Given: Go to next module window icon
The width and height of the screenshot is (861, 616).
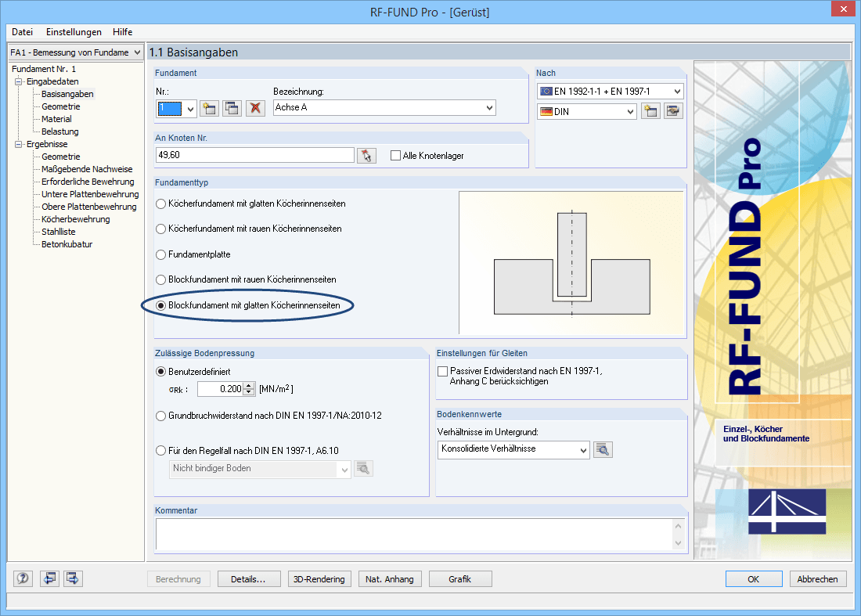Looking at the screenshot, I should pos(73,578).
